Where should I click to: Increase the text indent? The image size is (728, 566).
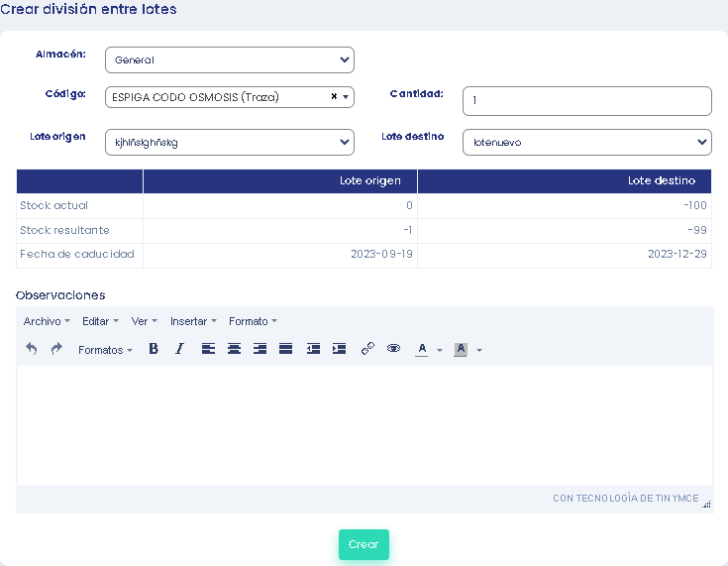pyautogui.click(x=339, y=349)
